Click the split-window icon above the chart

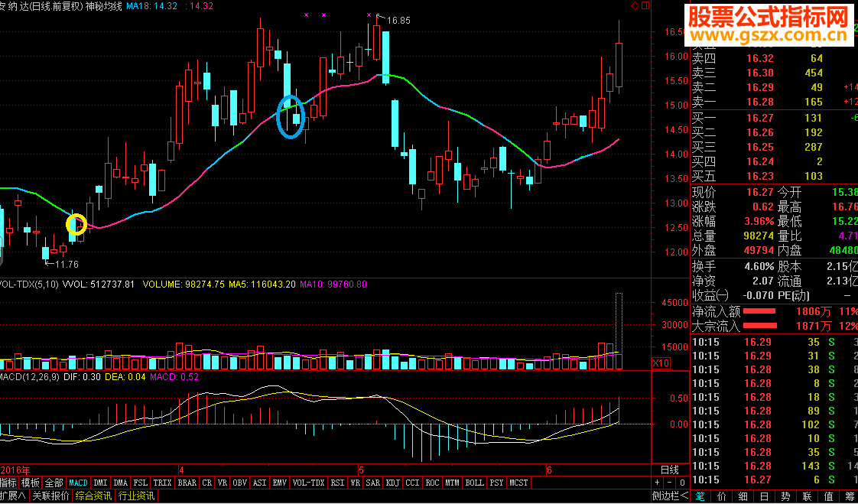645,6
